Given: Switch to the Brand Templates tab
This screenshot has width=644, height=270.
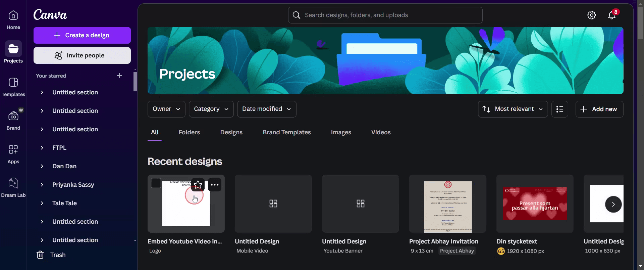Looking at the screenshot, I should click(287, 132).
